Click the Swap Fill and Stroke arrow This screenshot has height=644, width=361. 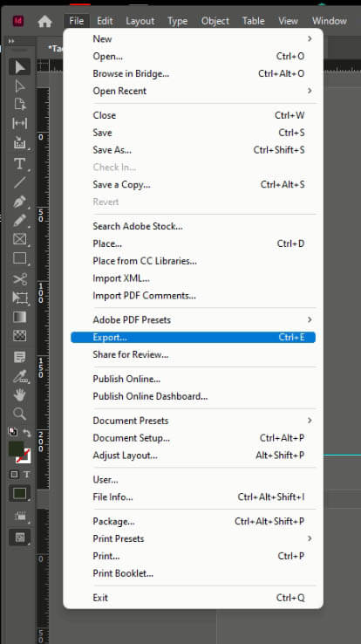tap(27, 432)
